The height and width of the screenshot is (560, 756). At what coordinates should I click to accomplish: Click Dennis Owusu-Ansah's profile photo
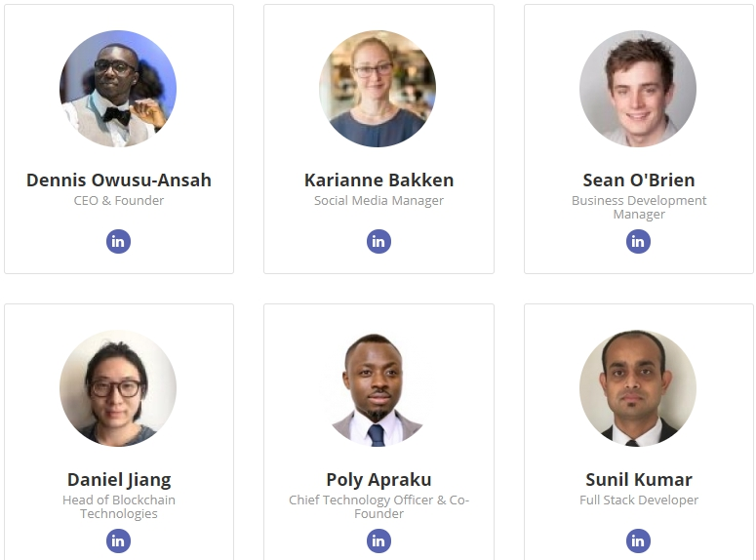(118, 89)
